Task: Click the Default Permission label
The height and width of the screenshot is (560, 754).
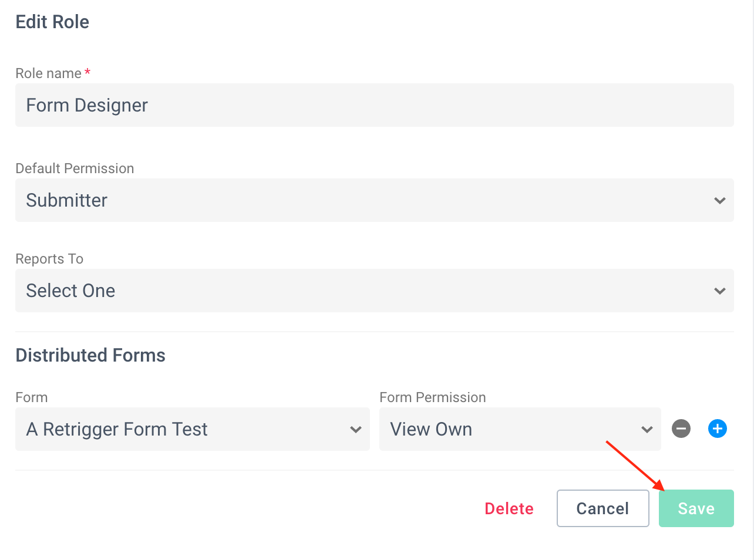Action: [x=75, y=168]
